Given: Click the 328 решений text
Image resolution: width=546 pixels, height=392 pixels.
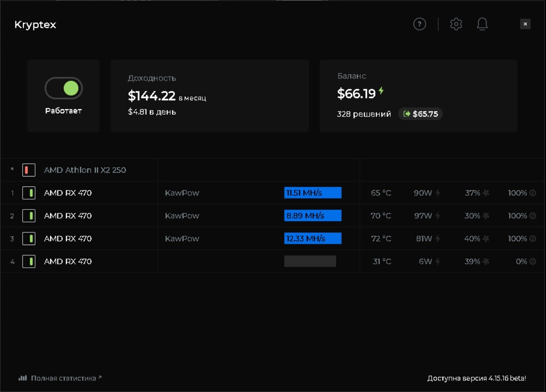Looking at the screenshot, I should coord(364,114).
